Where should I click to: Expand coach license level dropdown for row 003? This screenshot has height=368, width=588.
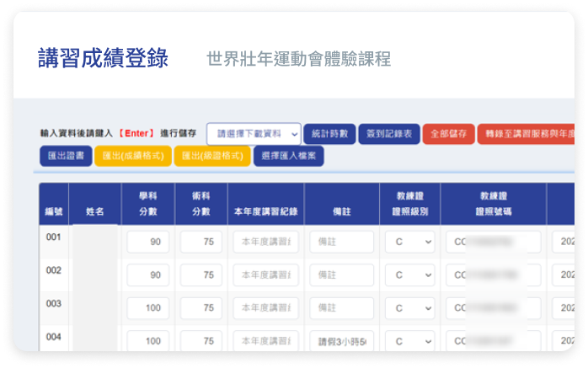[409, 308]
